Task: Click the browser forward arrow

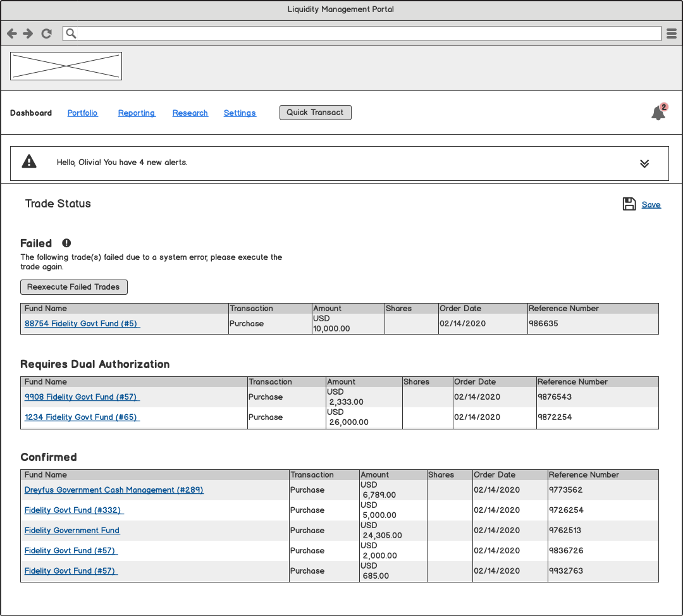Action: click(28, 34)
